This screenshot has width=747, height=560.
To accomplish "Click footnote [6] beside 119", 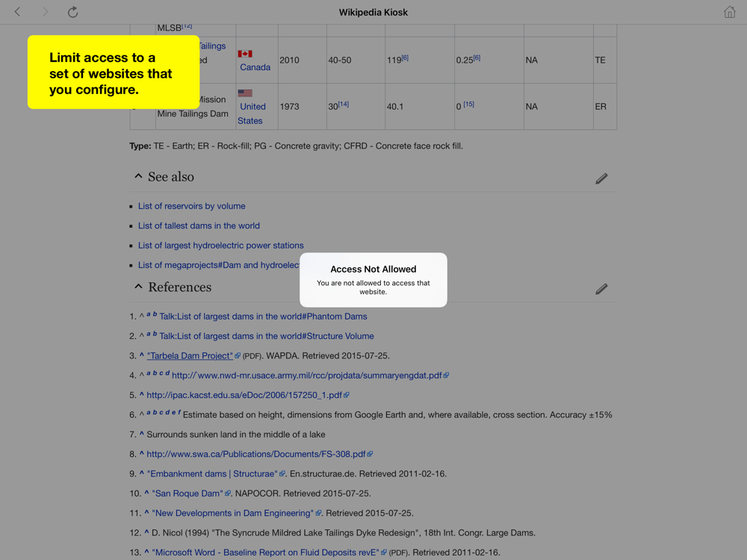I will click(x=404, y=57).
